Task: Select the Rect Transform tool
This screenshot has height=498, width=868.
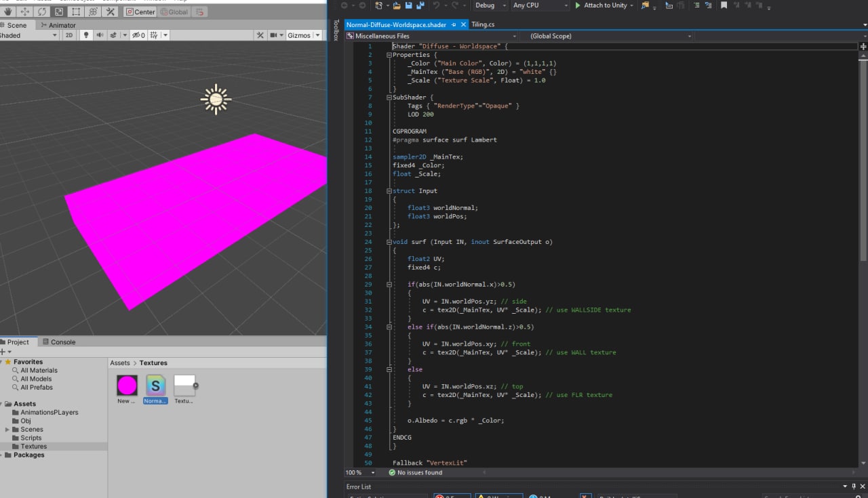Action: [x=76, y=12]
